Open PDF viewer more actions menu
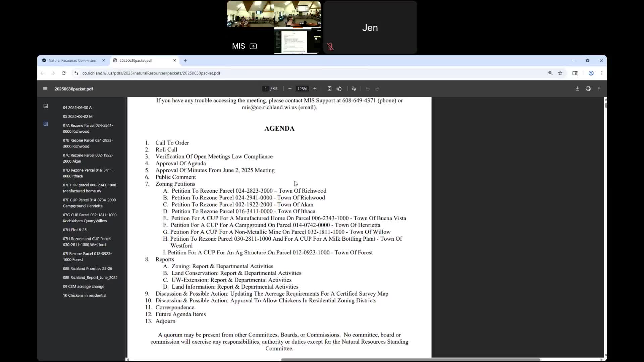The width and height of the screenshot is (644, 362). pyautogui.click(x=599, y=89)
